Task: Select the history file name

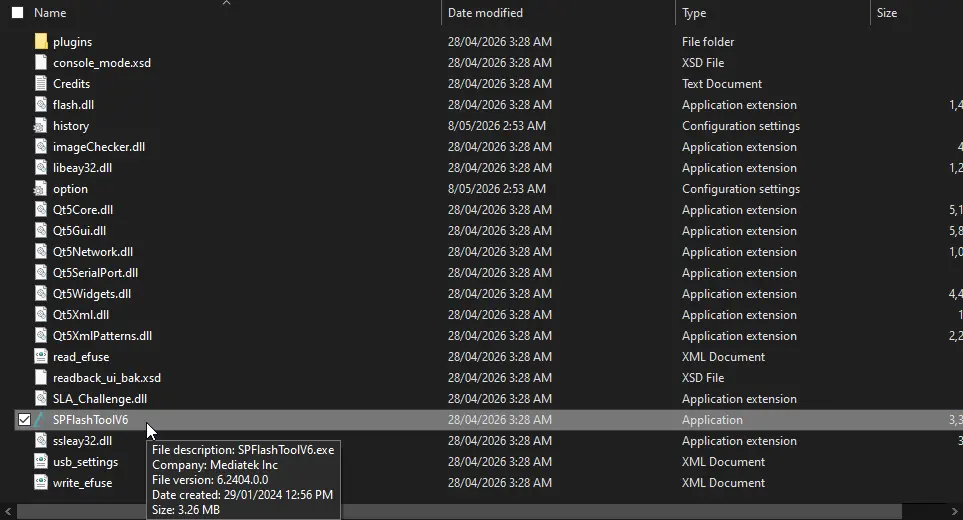Action: (71, 126)
